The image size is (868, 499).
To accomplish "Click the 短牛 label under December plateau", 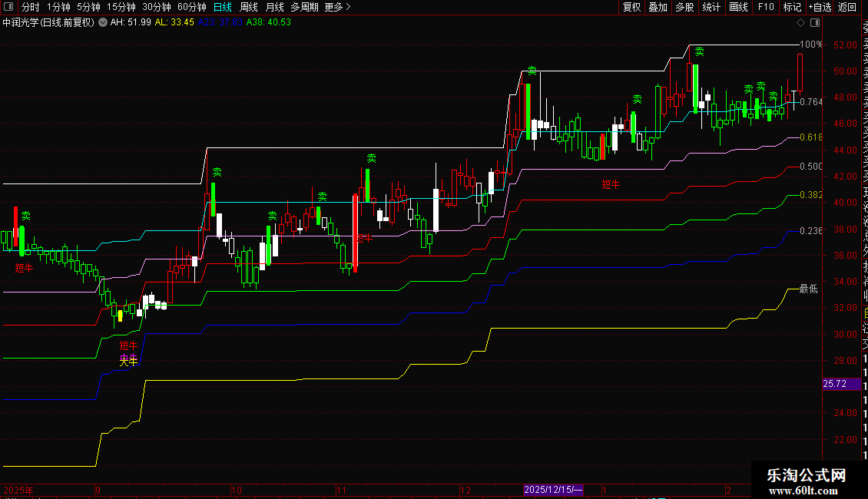I will (611, 185).
